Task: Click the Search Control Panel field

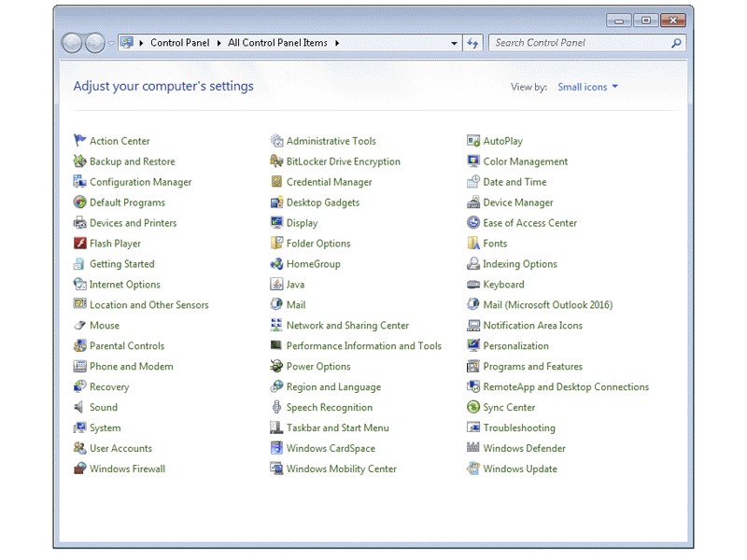Action: tap(587, 43)
